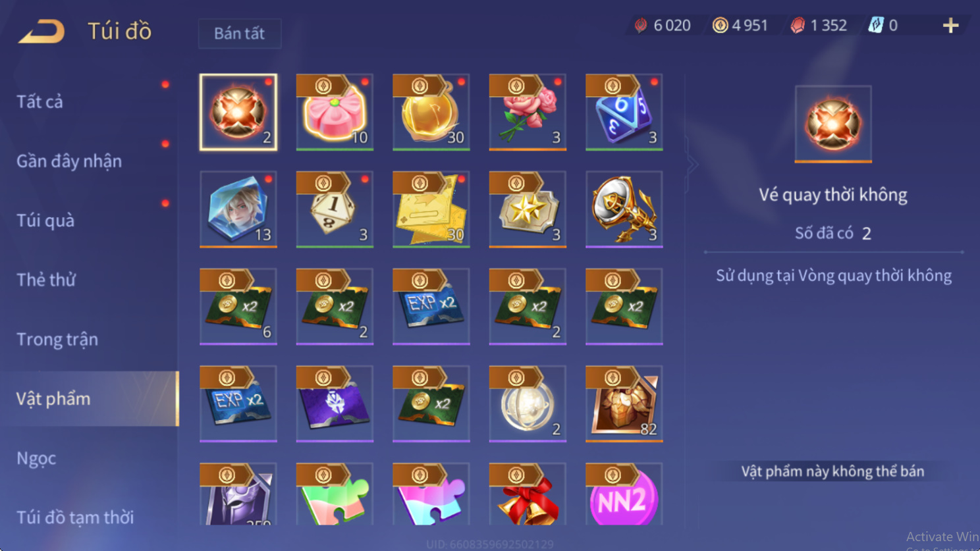Select the treasure chest item with 82
Viewport: 980px width, 551px height.
pos(624,404)
